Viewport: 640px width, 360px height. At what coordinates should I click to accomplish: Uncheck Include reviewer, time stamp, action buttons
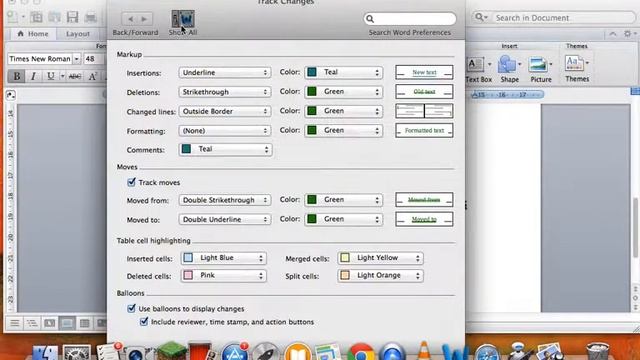point(144,322)
